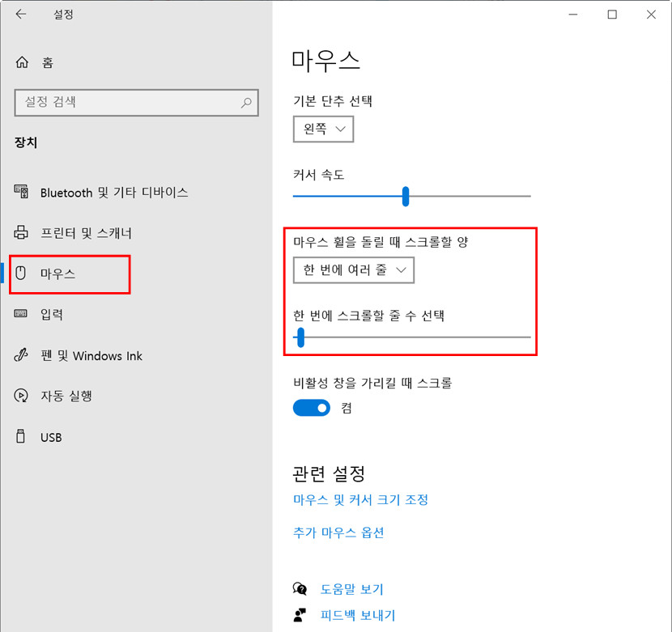Open 추가 마우스 옵션 link

coord(338,532)
